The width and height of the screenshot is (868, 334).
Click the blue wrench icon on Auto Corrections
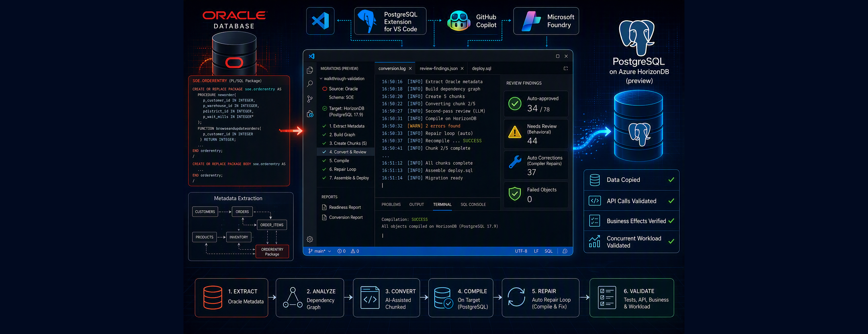[515, 162]
